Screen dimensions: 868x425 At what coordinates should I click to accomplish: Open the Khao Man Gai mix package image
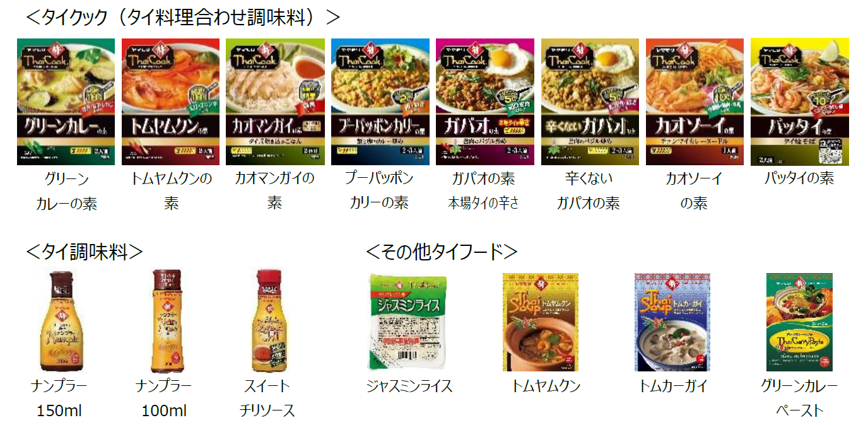pyautogui.click(x=275, y=102)
